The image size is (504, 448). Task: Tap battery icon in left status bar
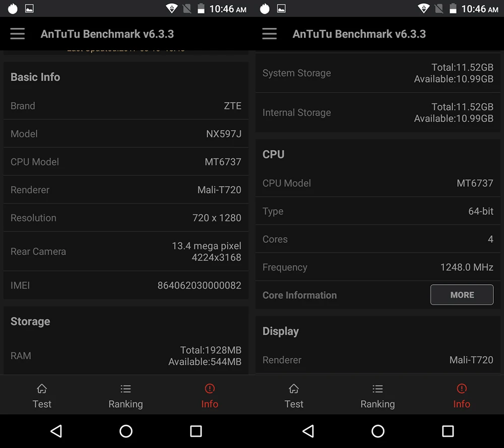(x=201, y=9)
